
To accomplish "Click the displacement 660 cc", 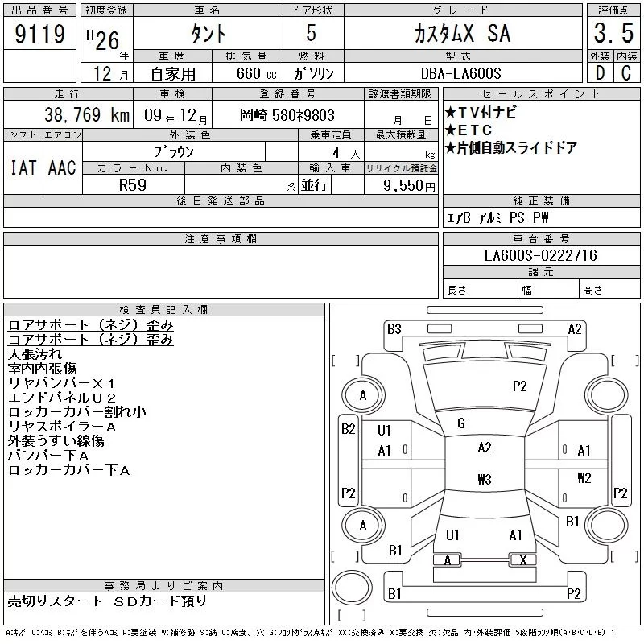I will pos(256,74).
